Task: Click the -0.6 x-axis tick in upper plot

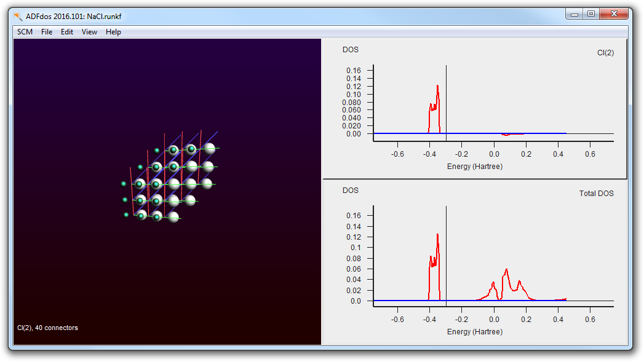Action: coord(397,154)
